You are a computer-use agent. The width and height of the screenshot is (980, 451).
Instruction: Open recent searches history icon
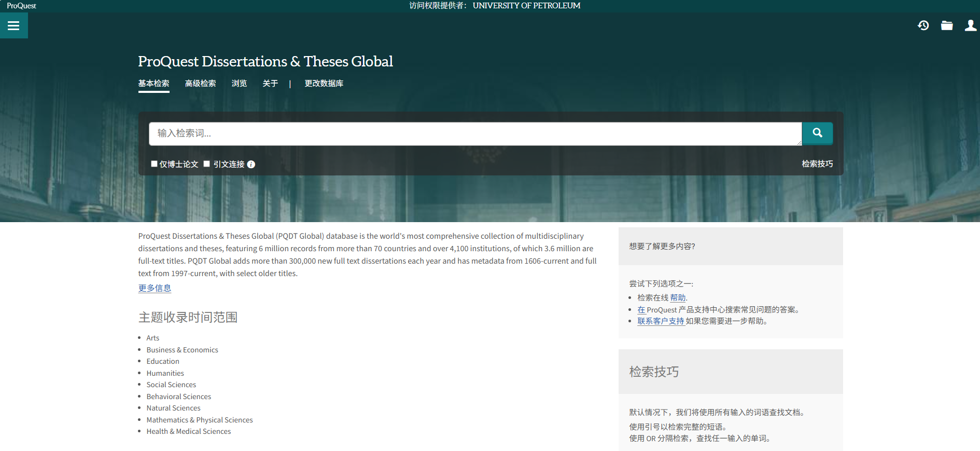pos(923,25)
